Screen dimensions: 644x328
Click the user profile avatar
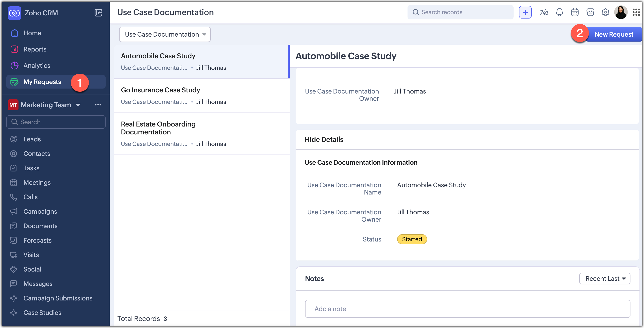pyautogui.click(x=621, y=12)
